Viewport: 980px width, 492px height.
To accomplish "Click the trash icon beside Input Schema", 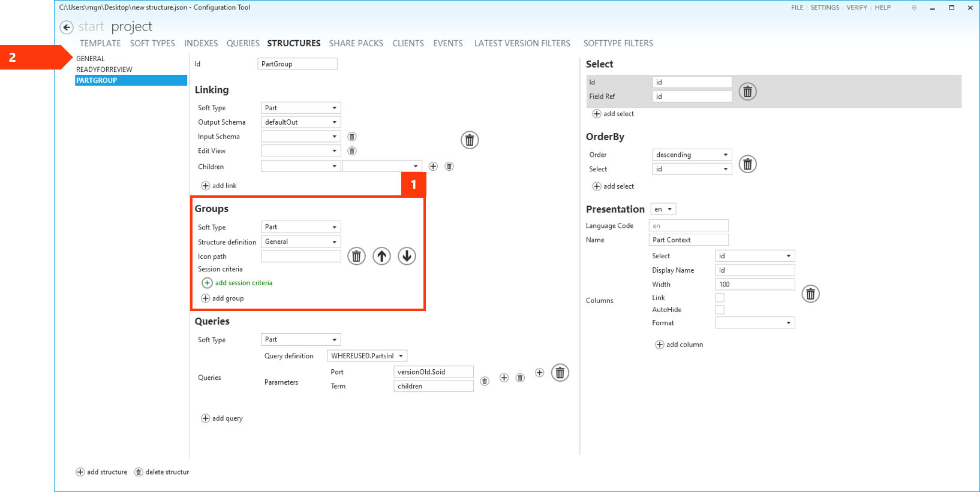I will pos(352,137).
